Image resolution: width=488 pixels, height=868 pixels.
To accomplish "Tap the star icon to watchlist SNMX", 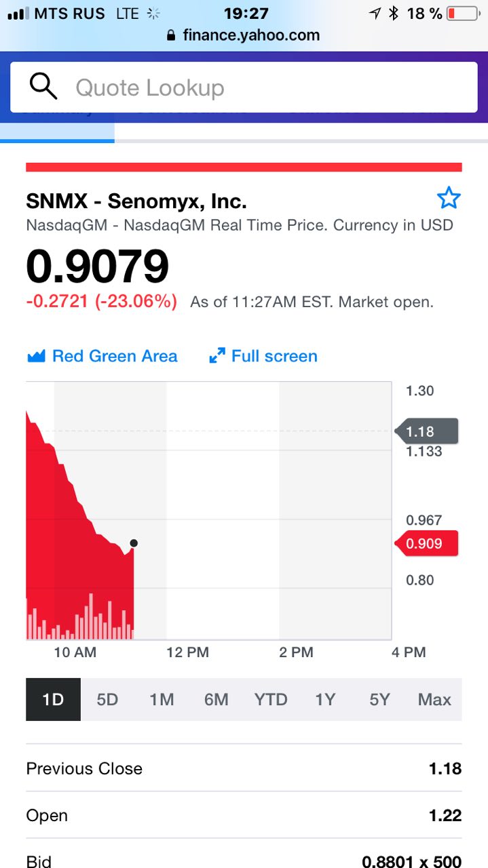I will tap(449, 199).
